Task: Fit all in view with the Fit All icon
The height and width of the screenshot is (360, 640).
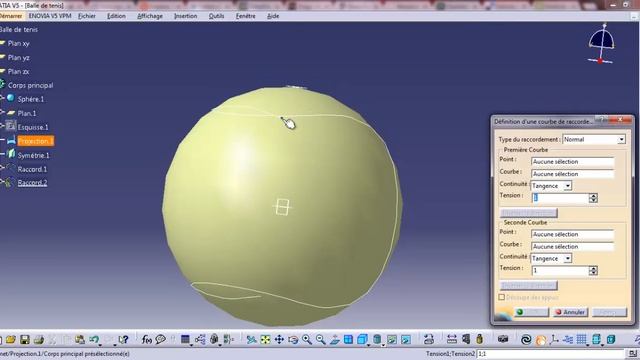Action: click(265, 340)
